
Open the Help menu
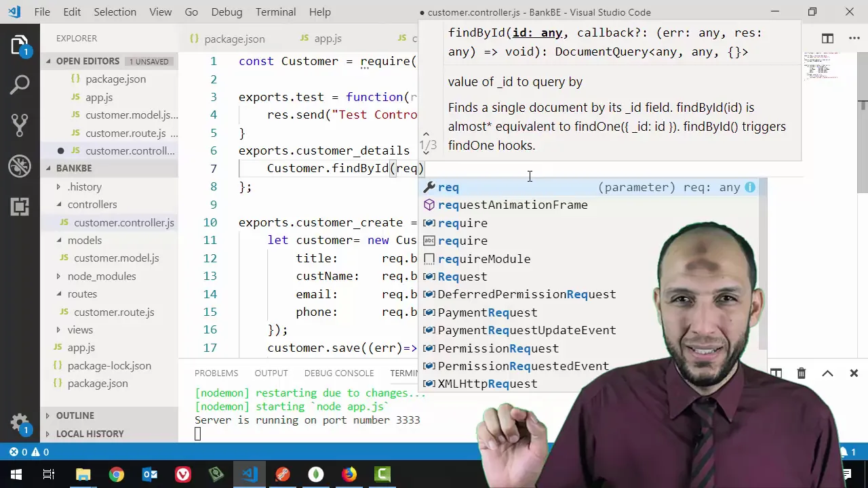tap(319, 12)
